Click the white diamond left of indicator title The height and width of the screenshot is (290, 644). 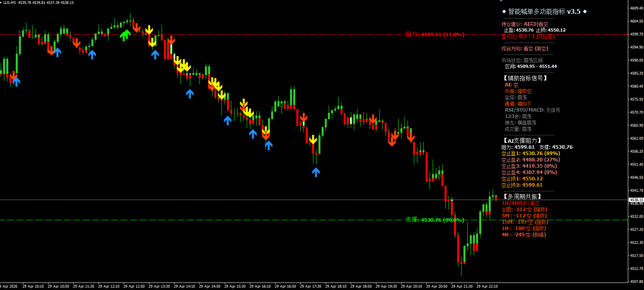click(504, 12)
